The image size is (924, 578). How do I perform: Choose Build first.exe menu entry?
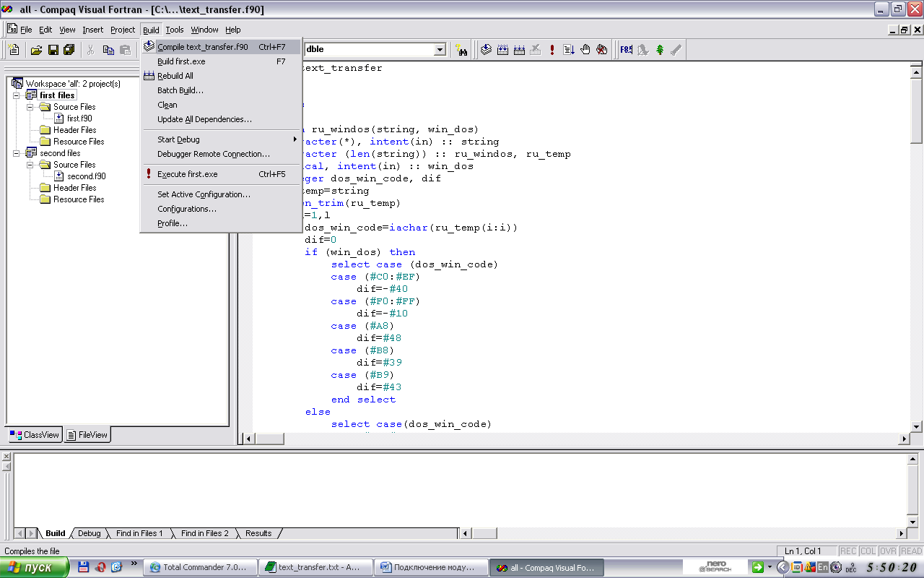pyautogui.click(x=221, y=61)
